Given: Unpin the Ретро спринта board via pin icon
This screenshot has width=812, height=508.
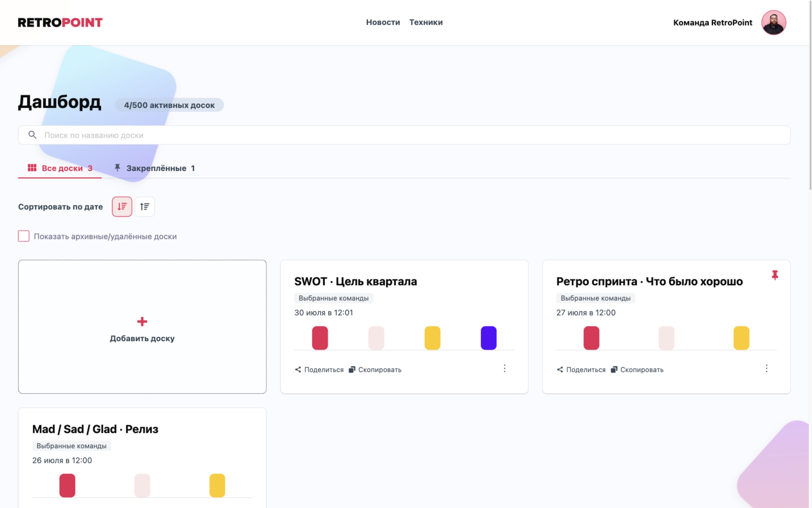Looking at the screenshot, I should (775, 275).
